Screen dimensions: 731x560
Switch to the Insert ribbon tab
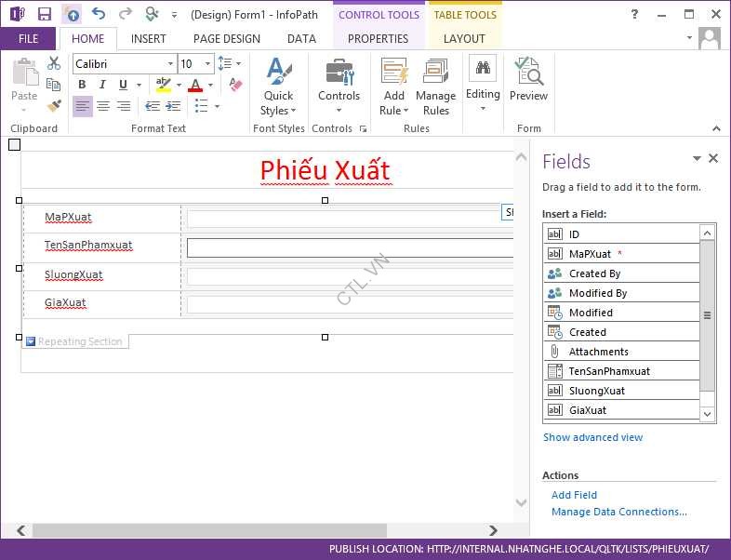click(x=149, y=39)
